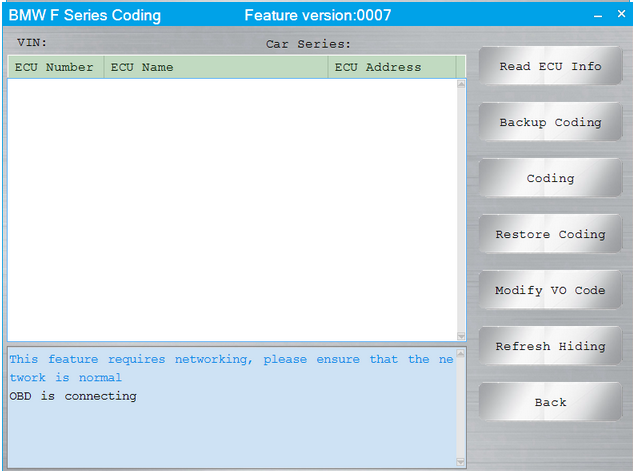633x471 pixels.
Task: Click log panel scrollbar up arrow
Action: 460,353
